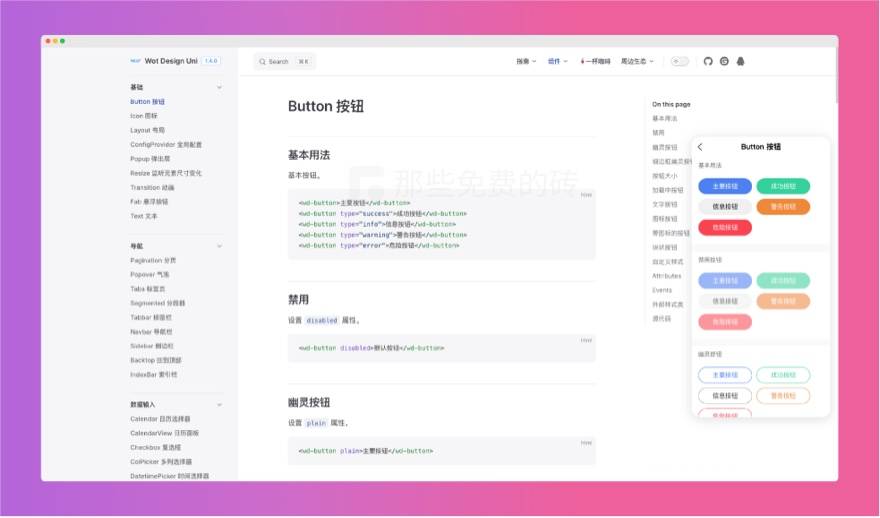Screen dimensions: 880x518
Task: Open Backtop 回到顶部 in the sidebar
Action: coord(155,360)
